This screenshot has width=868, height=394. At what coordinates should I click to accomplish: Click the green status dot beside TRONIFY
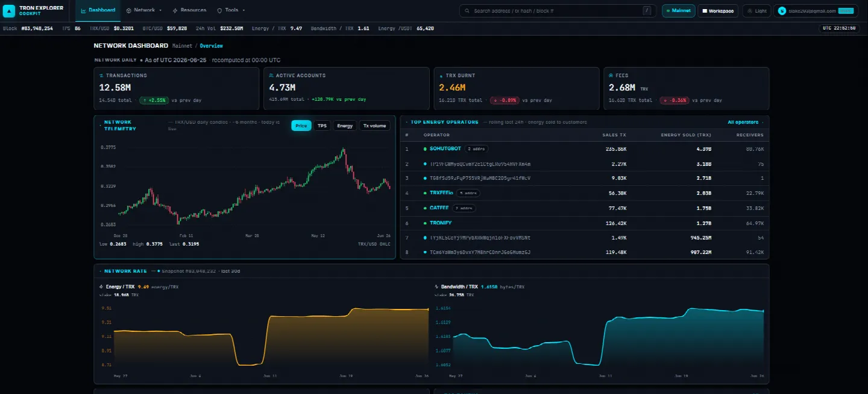coord(425,223)
